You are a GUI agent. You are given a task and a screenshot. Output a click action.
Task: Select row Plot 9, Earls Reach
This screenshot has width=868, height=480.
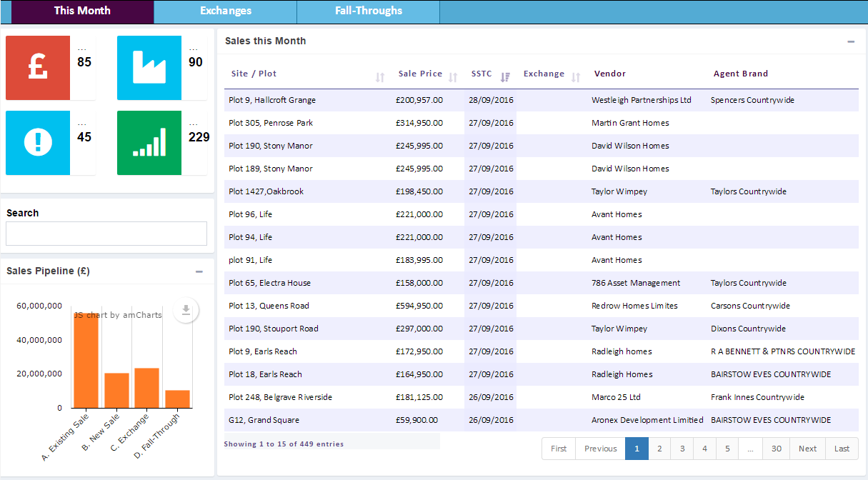(x=542, y=351)
